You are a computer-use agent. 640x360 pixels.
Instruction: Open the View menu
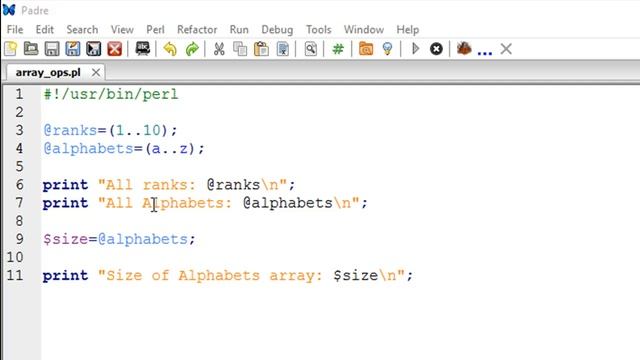pos(122,30)
